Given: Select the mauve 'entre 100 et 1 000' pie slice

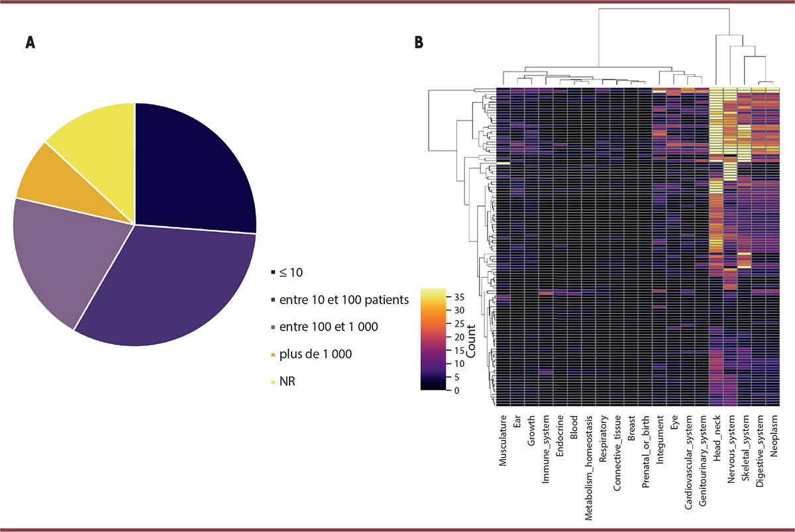Looking at the screenshot, I should coord(73,258).
